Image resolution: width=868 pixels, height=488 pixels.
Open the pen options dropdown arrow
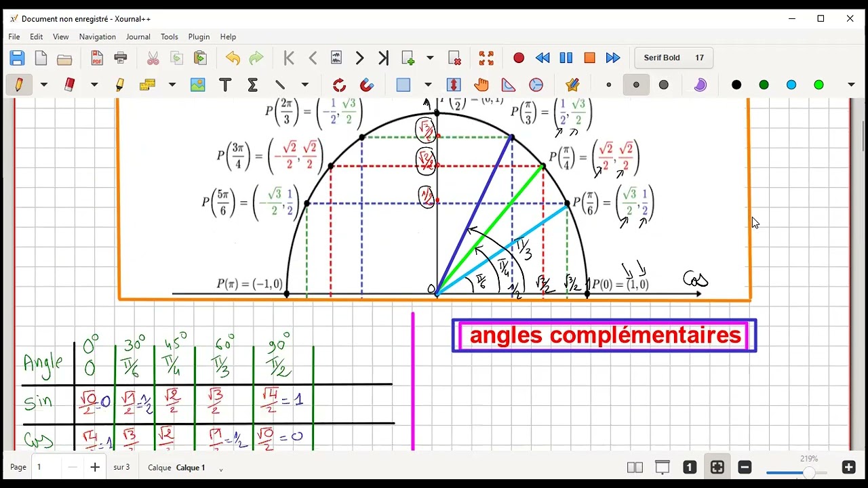(x=44, y=85)
